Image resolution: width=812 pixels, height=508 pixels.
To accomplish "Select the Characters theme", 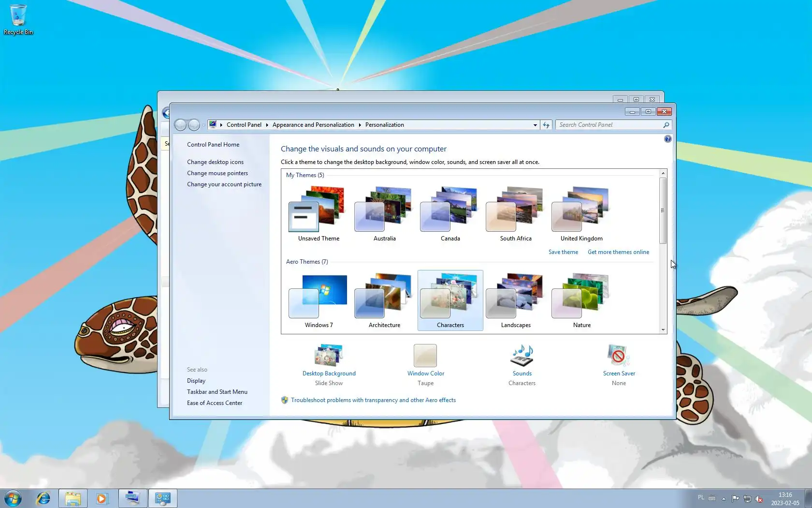I will (450, 300).
